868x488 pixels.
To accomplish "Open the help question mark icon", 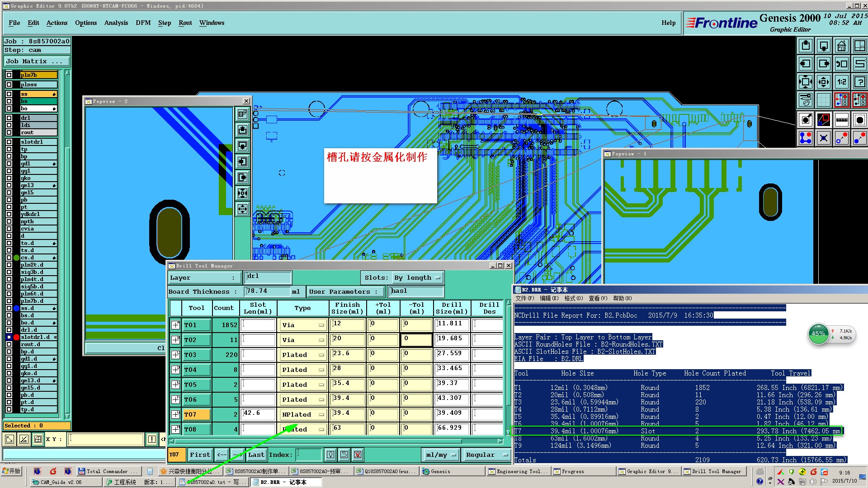I will [859, 82].
